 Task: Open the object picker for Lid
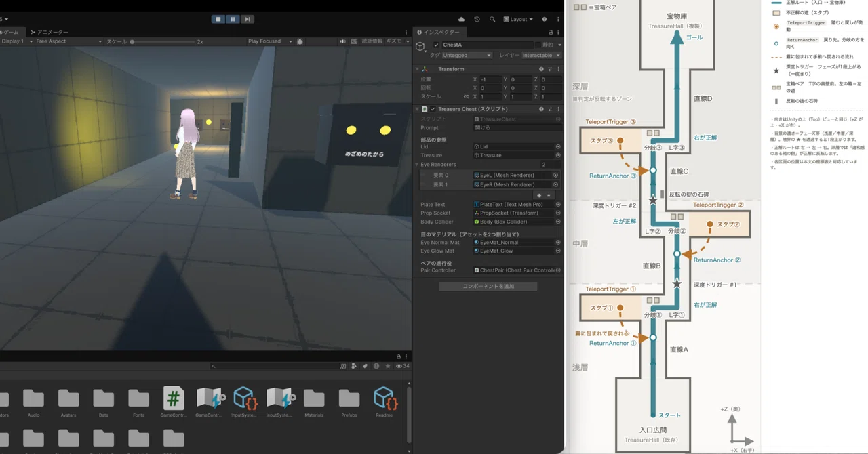click(558, 146)
